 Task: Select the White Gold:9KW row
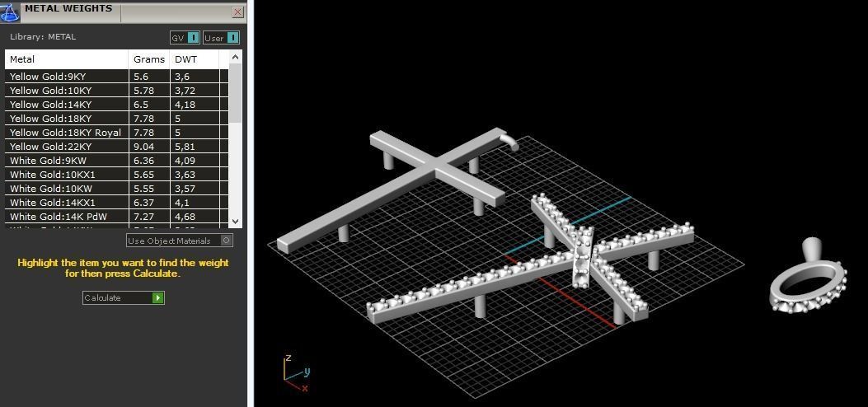point(116,161)
